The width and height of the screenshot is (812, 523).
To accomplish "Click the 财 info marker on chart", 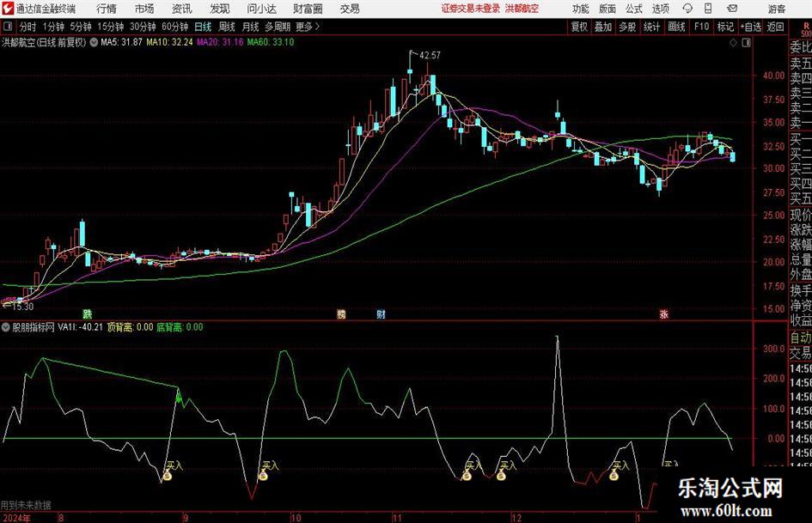I will 381,313.
